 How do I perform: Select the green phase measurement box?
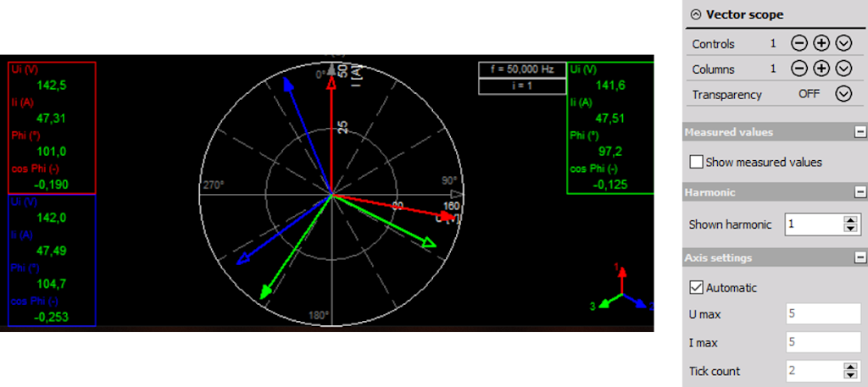[x=610, y=128]
